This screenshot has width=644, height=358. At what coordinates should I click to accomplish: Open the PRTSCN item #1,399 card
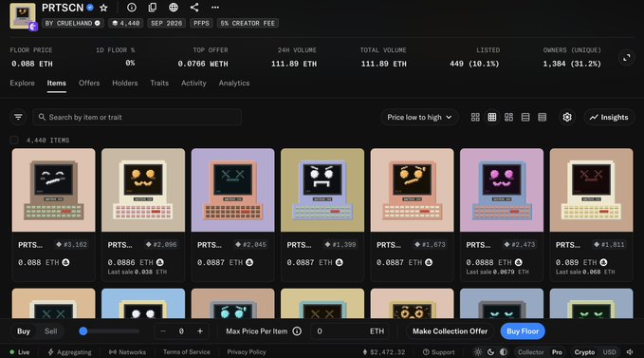click(x=322, y=215)
